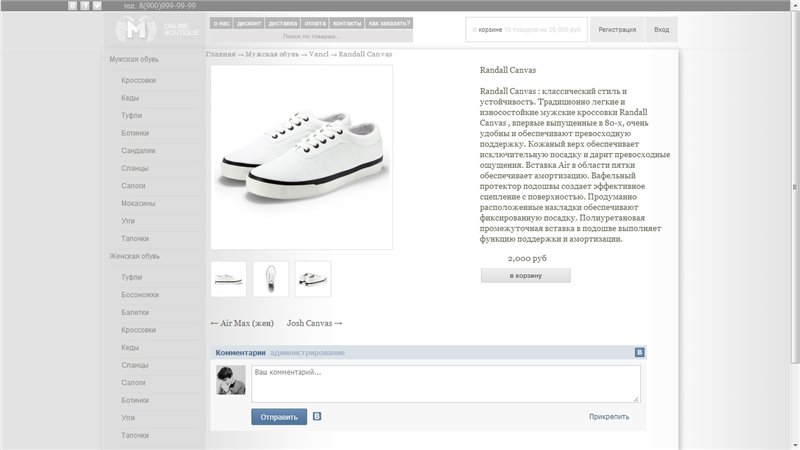Open the как заказать? menu item
Viewport: 800px width, 450px height.
(x=389, y=23)
